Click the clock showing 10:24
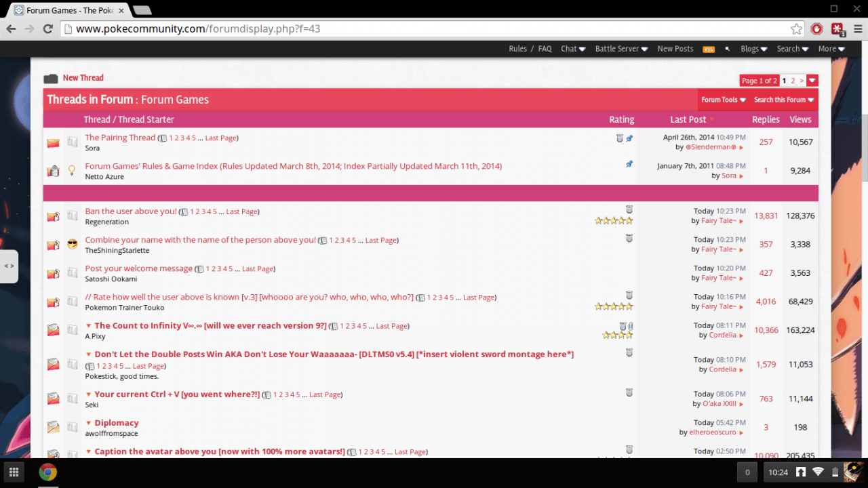The height and width of the screenshot is (488, 868). (x=778, y=472)
